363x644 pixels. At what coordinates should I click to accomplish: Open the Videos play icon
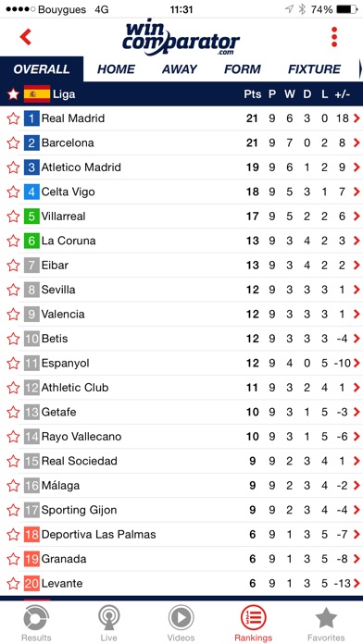coord(181,618)
